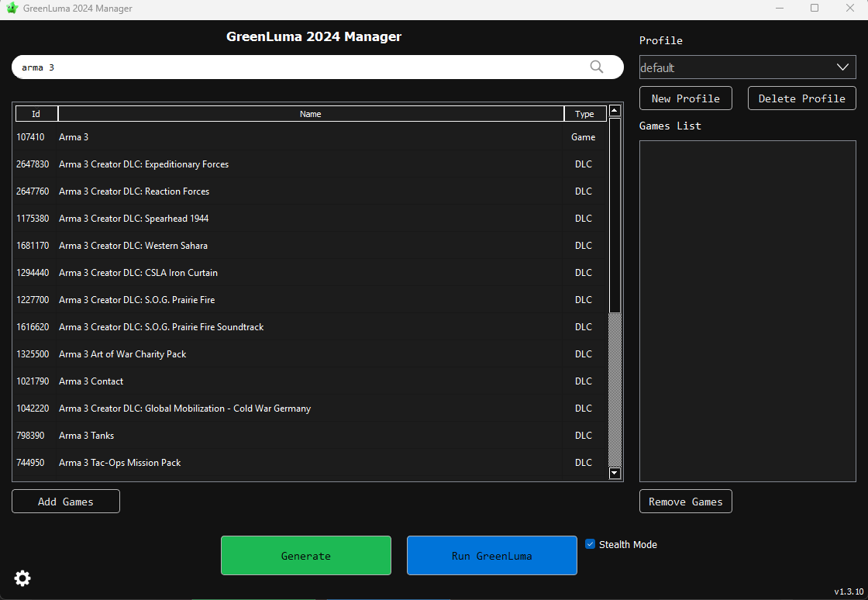Click the New Profile button

pos(685,98)
